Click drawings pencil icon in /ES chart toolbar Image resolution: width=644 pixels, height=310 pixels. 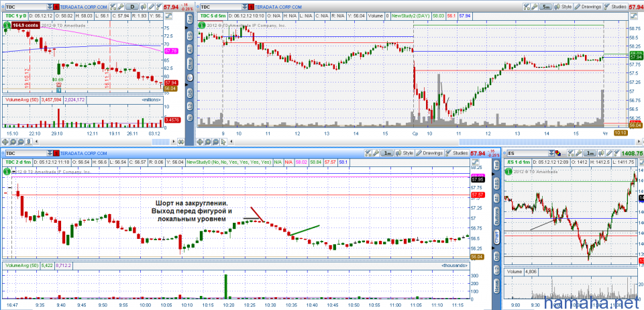tap(609, 153)
